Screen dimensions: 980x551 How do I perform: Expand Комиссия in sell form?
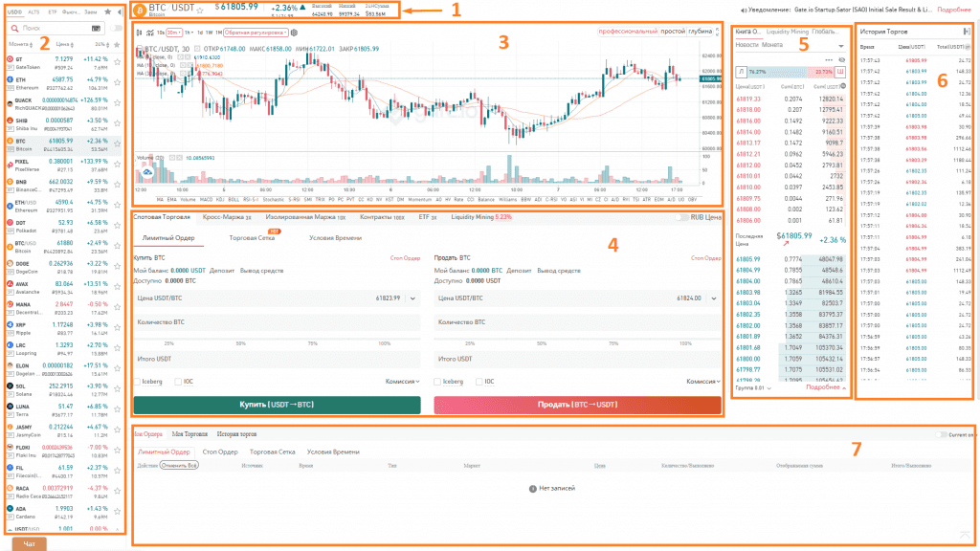pyautogui.click(x=703, y=381)
